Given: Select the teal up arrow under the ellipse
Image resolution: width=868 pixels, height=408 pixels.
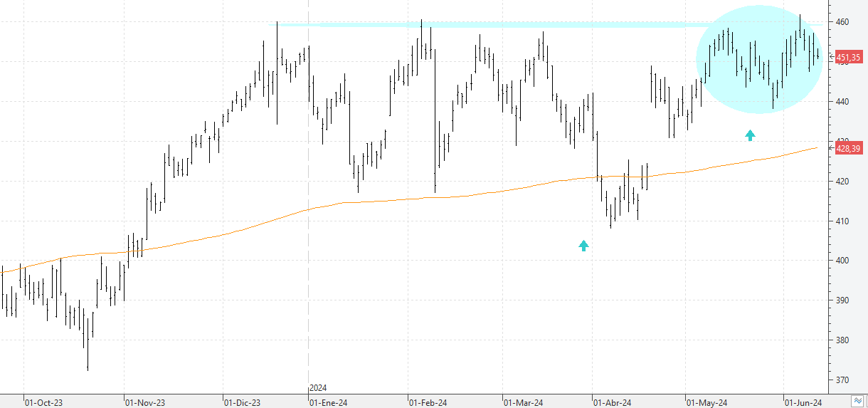Looking at the screenshot, I should (750, 135).
